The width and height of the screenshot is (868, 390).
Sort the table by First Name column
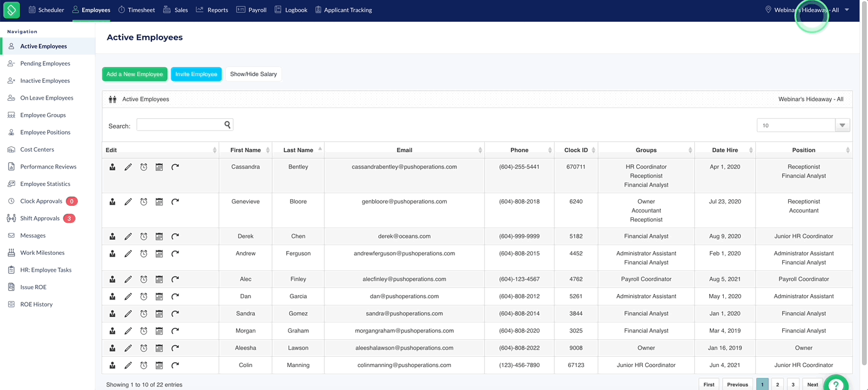pyautogui.click(x=245, y=150)
